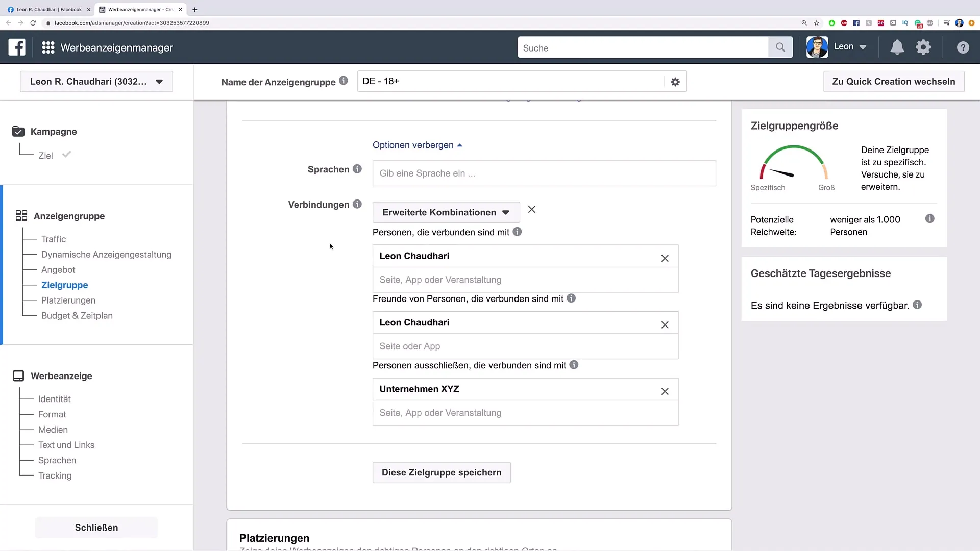This screenshot has height=551, width=980.
Task: Open Budget & Zeitplan section
Action: [x=77, y=315]
